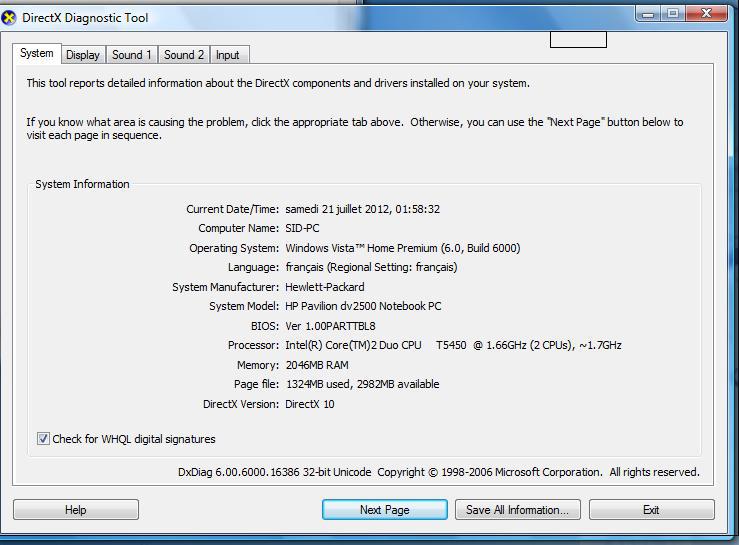Click the Intel Core 2 Duo processor value
Image resolution: width=739 pixels, height=545 pixels.
tap(453, 345)
